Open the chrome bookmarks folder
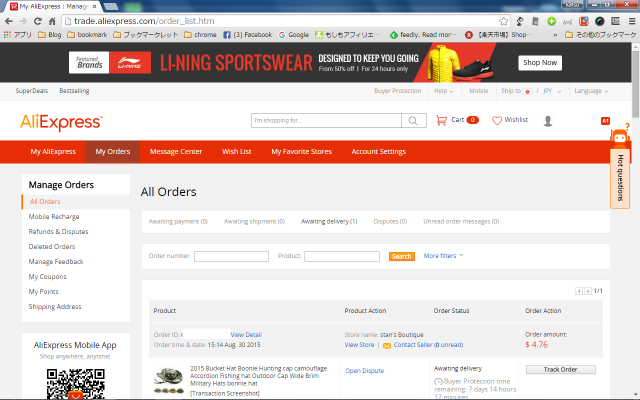 coord(200,35)
